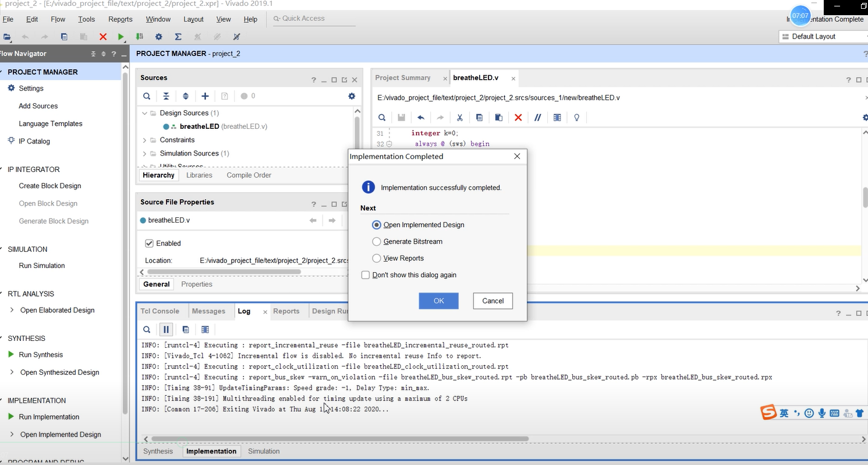Expand Open Implemented Design in navigator
The height and width of the screenshot is (465, 868).
click(x=12, y=435)
